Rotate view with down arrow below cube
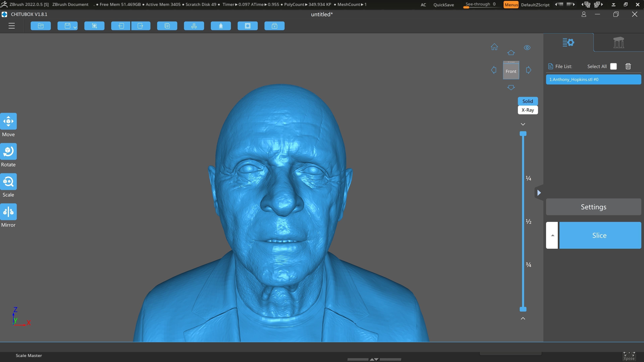Image resolution: width=644 pixels, height=362 pixels. pyautogui.click(x=511, y=87)
